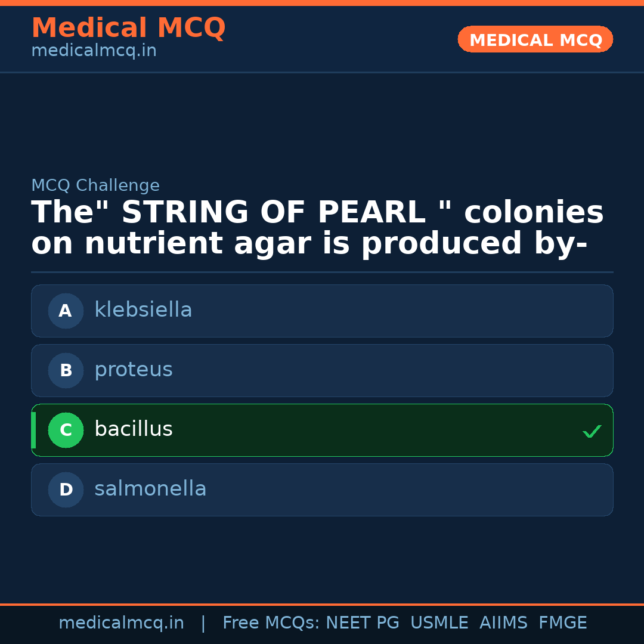This screenshot has height=644, width=644.
Task: Click the letter A circle icon
Action: (66, 311)
